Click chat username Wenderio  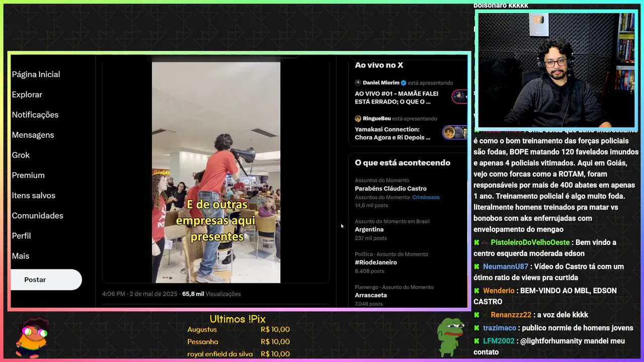499,291
